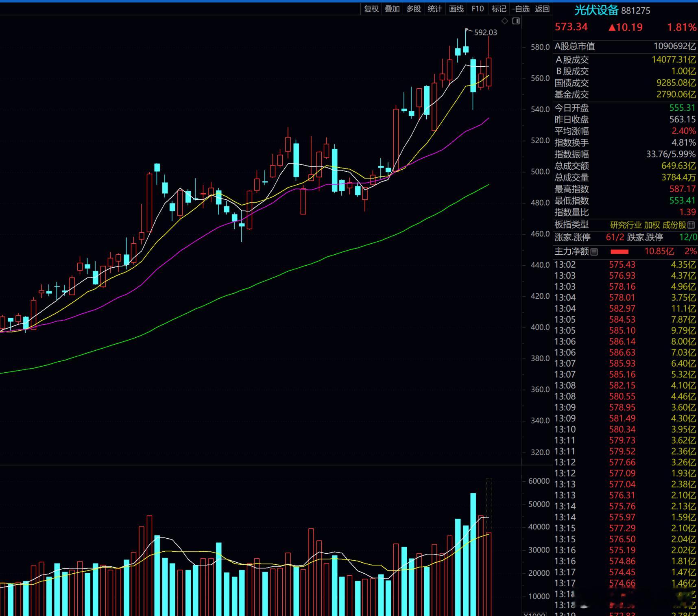This screenshot has width=698, height=616.
Task: Click 返回 to go back
Action: coord(542,9)
